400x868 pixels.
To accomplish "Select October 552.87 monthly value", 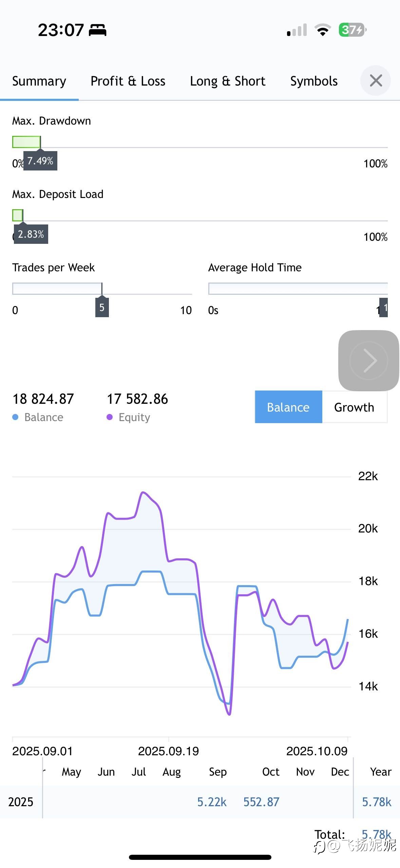I will coord(261,802).
